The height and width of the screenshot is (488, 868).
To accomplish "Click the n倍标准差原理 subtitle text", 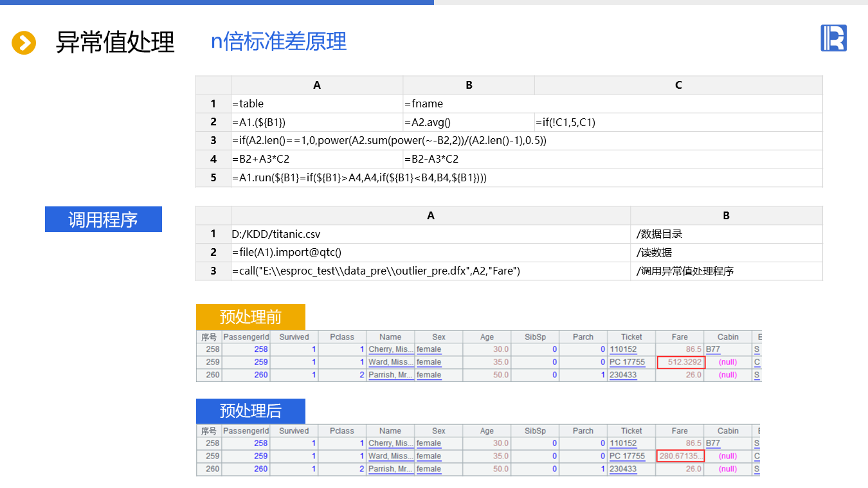I will (278, 41).
